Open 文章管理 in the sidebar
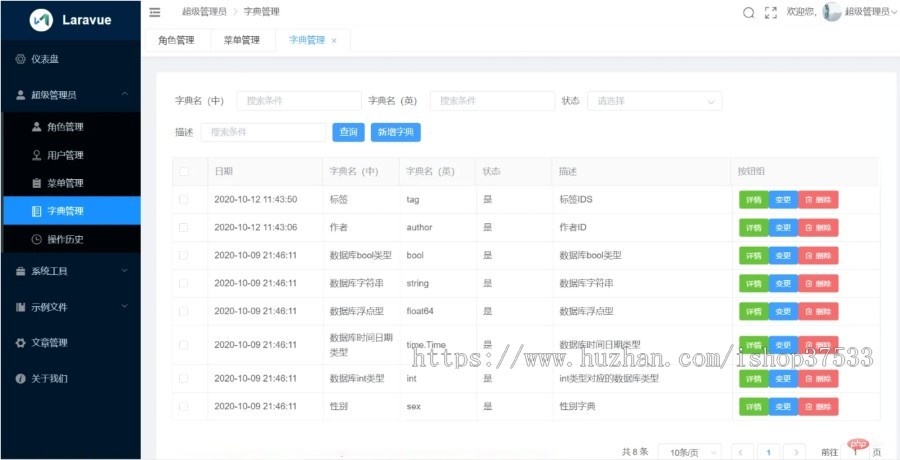The width and height of the screenshot is (900, 460). [x=70, y=343]
